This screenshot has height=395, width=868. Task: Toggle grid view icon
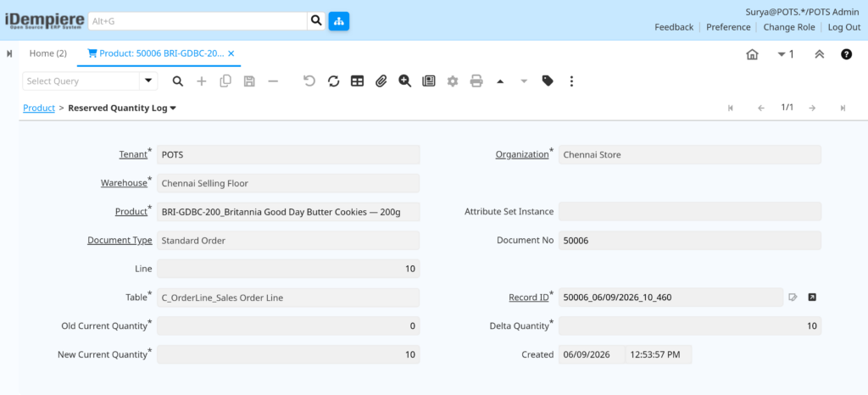357,81
